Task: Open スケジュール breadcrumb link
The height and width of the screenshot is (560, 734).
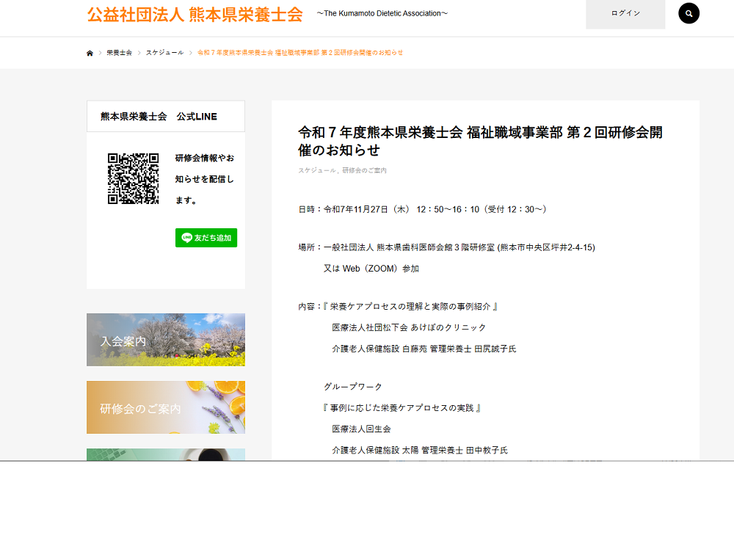Action: (x=164, y=53)
